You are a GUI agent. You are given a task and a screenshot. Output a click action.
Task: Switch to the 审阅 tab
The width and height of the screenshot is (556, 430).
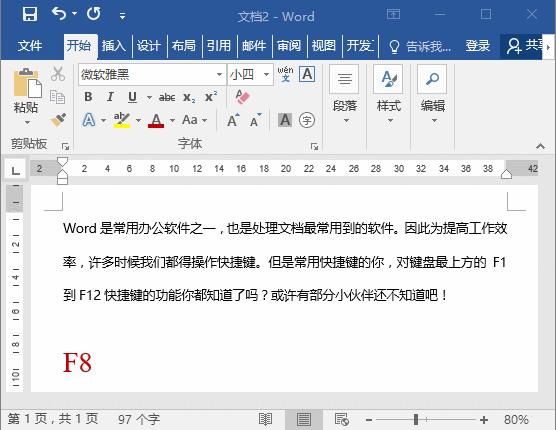289,46
